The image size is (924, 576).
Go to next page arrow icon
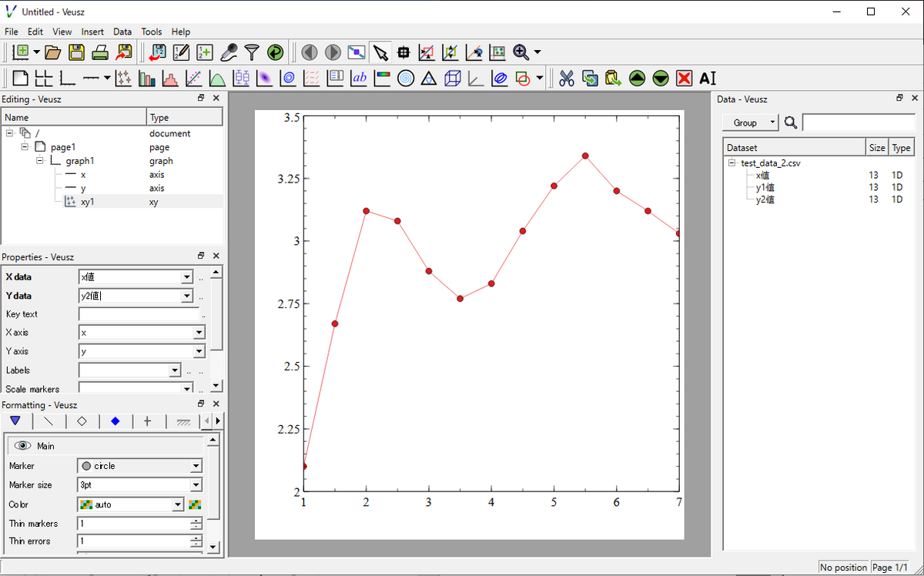click(x=333, y=52)
